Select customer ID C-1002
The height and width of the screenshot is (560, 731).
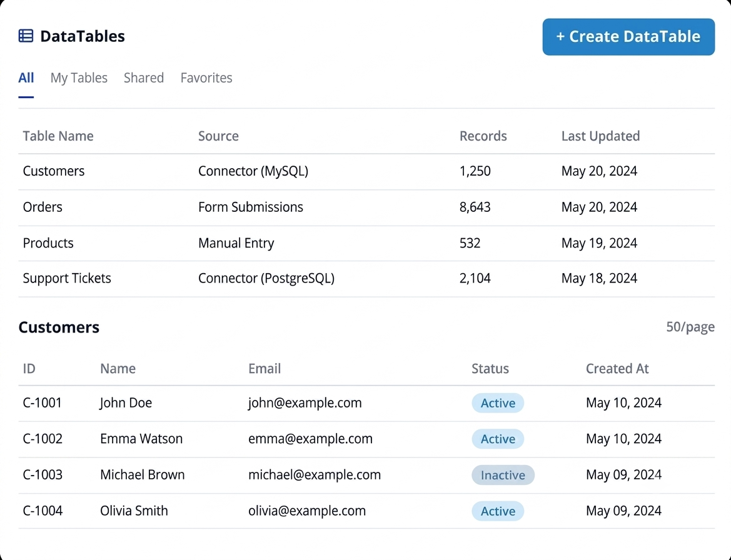tap(43, 438)
